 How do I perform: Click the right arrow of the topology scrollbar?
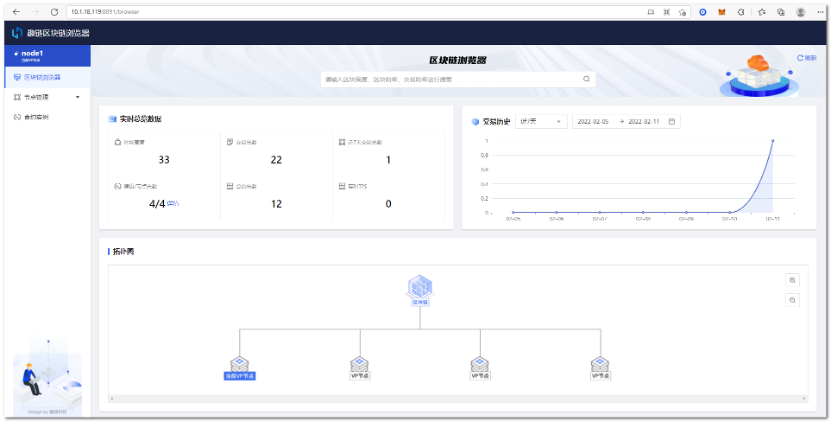(x=805, y=398)
